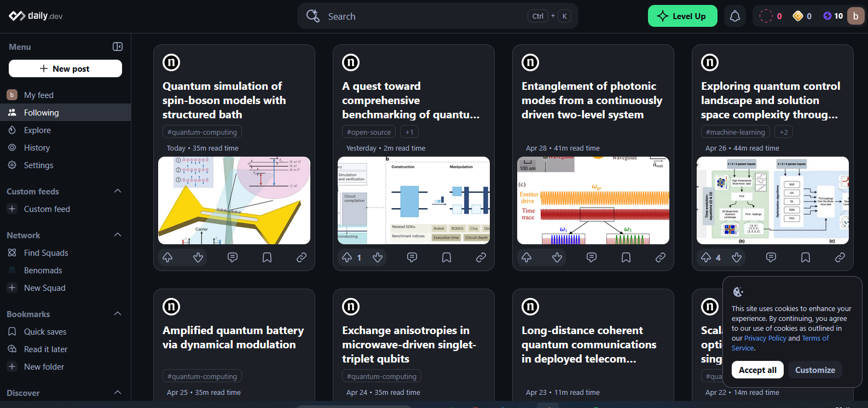Open My feed in the sidebar

[66, 95]
